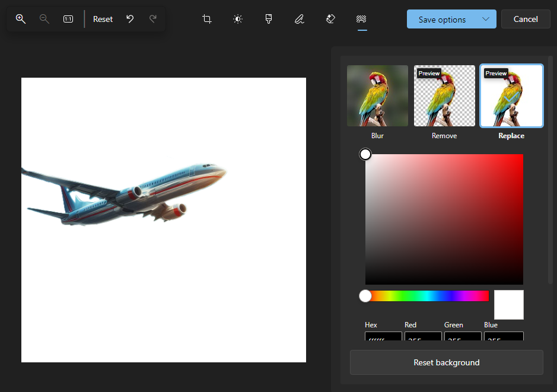Click the redo arrow icon
This screenshot has height=392, width=557.
click(x=153, y=19)
